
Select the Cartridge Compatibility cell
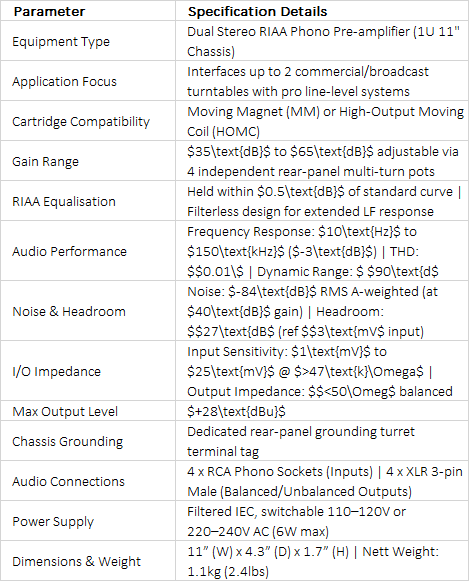(88, 121)
